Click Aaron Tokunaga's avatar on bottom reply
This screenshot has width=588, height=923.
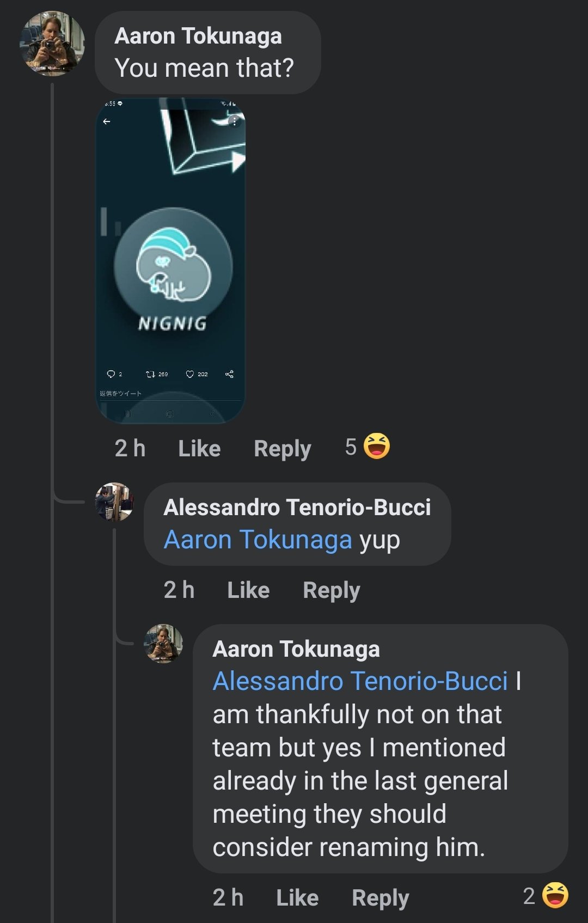coord(163,643)
